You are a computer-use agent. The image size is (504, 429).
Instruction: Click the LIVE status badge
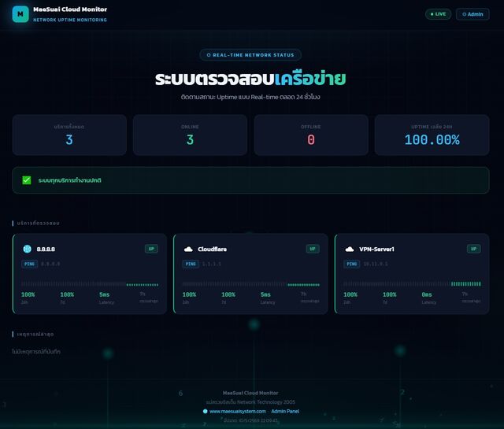tap(438, 14)
